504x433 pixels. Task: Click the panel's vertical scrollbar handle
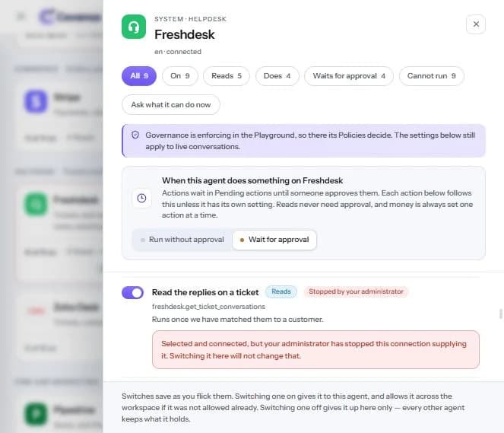[x=500, y=314]
